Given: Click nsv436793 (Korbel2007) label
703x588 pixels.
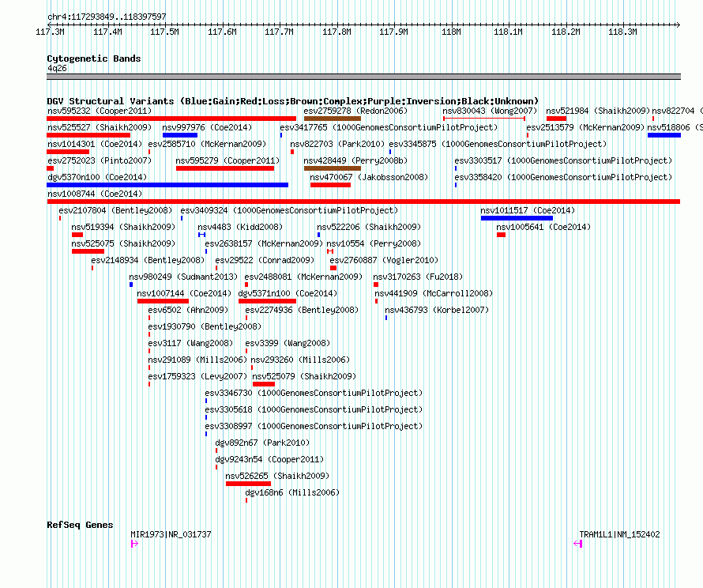Looking at the screenshot, I should [437, 310].
